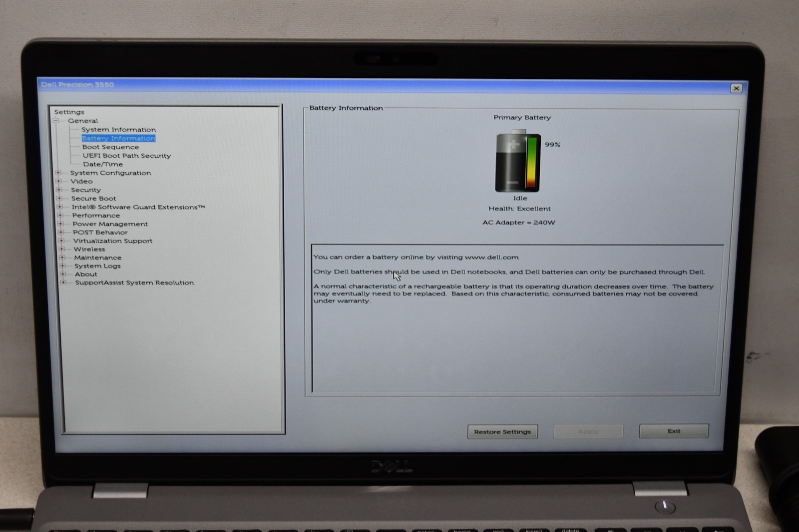This screenshot has height=532, width=799.
Task: Select the POST Behavior label
Action: coord(100,232)
